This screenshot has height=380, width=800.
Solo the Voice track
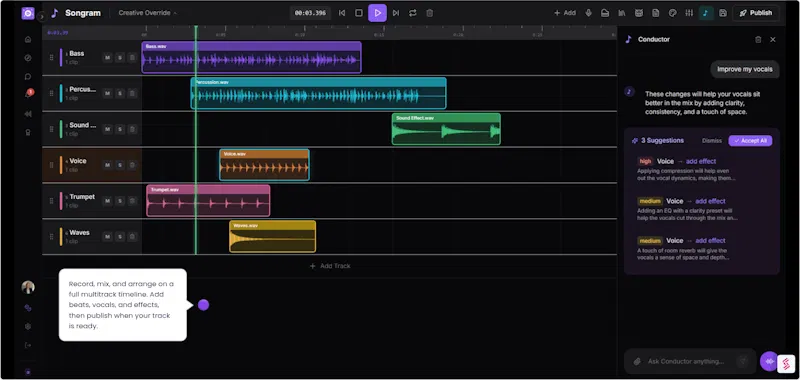(x=119, y=165)
